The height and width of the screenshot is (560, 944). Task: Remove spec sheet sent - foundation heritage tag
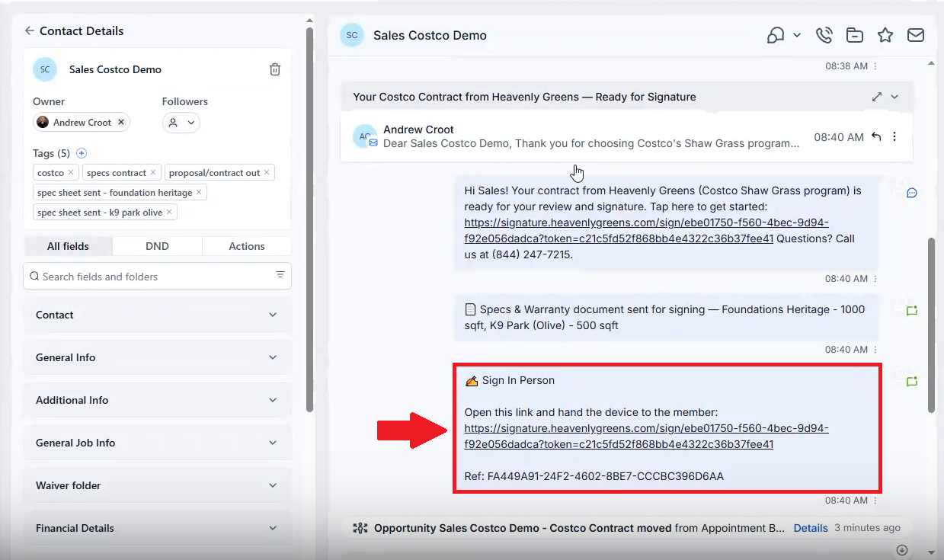click(x=199, y=193)
